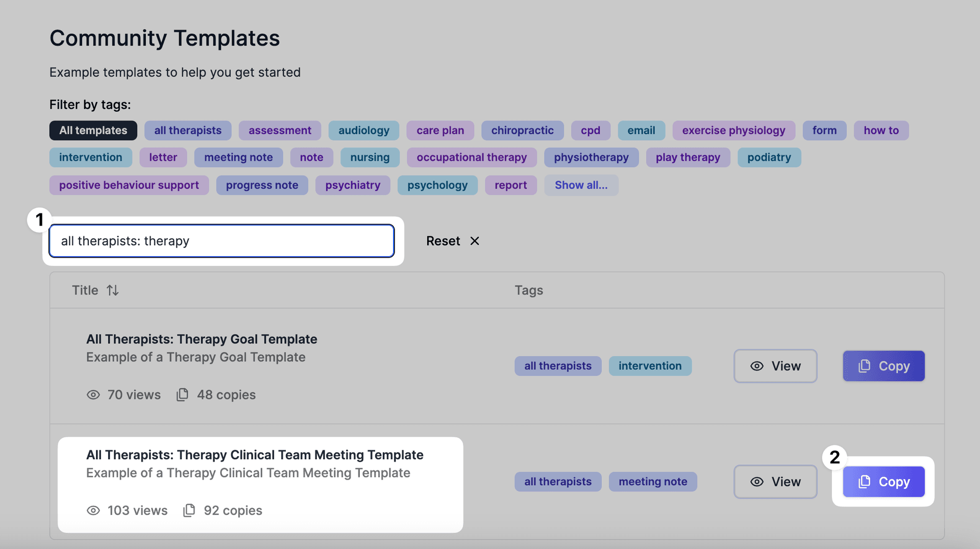The image size is (980, 549).
Task: Expand Show all to reveal more tags
Action: (x=581, y=185)
